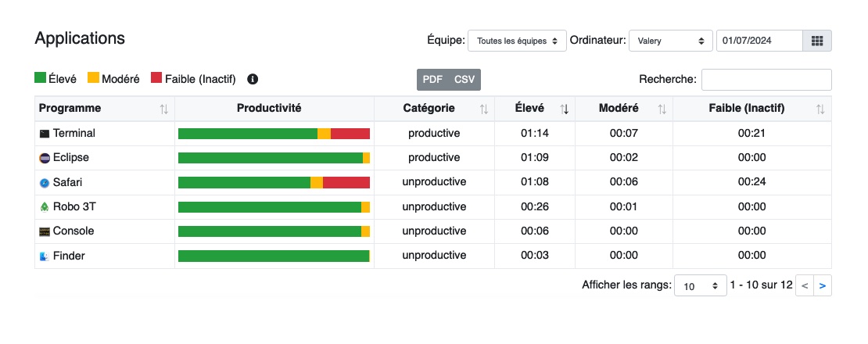This screenshot has height=344, width=868.
Task: Click the red Faible legend swatch
Action: [x=156, y=78]
